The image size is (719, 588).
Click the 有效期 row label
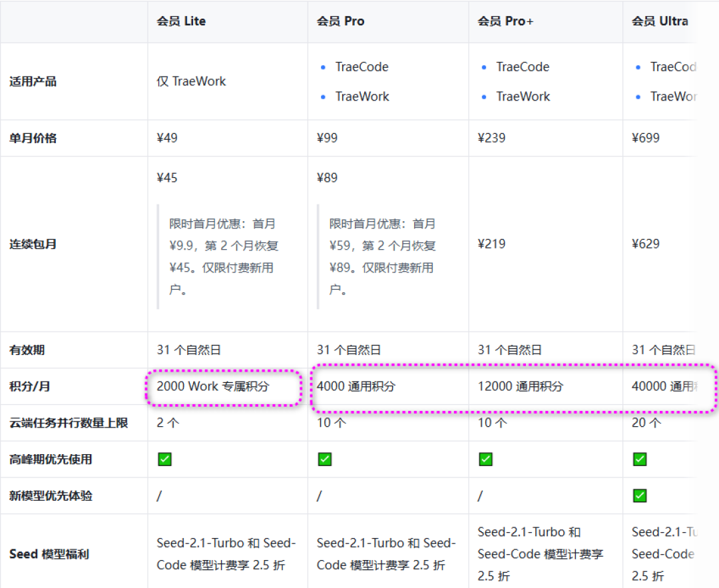[27, 350]
